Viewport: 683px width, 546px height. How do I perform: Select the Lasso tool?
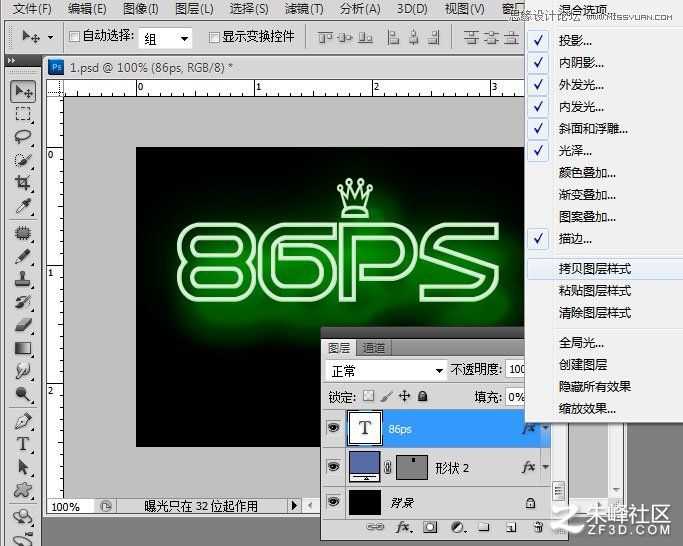23,137
